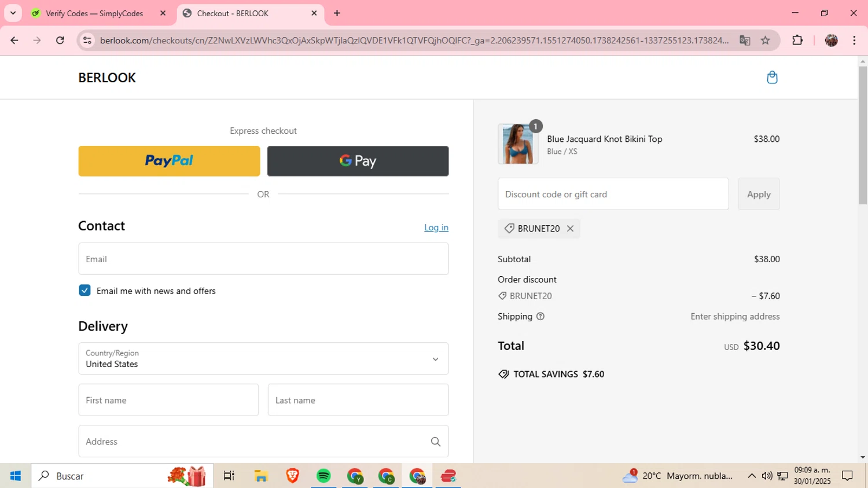Pay with the Google Pay button
The image size is (868, 488).
pyautogui.click(x=358, y=161)
